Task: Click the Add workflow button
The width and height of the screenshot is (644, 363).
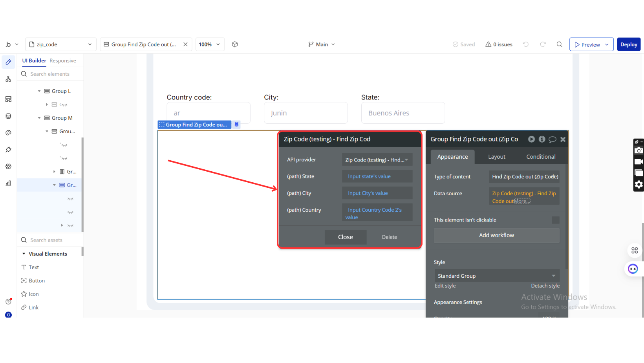Action: tap(496, 235)
